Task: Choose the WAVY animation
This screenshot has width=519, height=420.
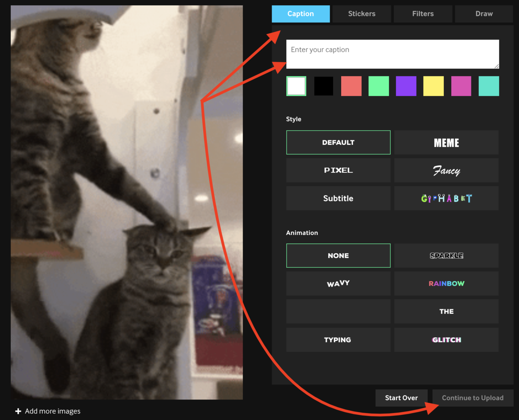Action: point(338,283)
